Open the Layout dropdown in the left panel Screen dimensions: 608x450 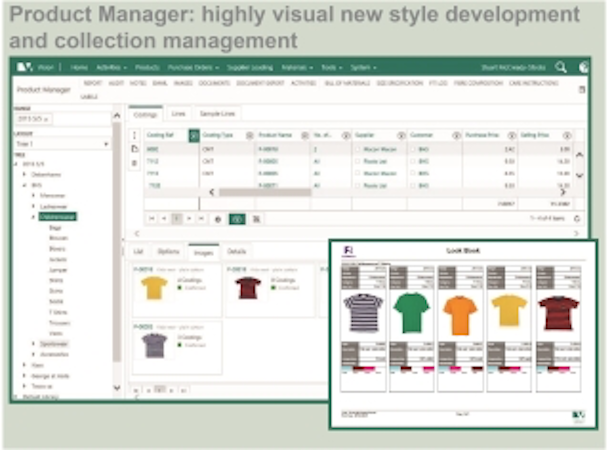[62, 144]
